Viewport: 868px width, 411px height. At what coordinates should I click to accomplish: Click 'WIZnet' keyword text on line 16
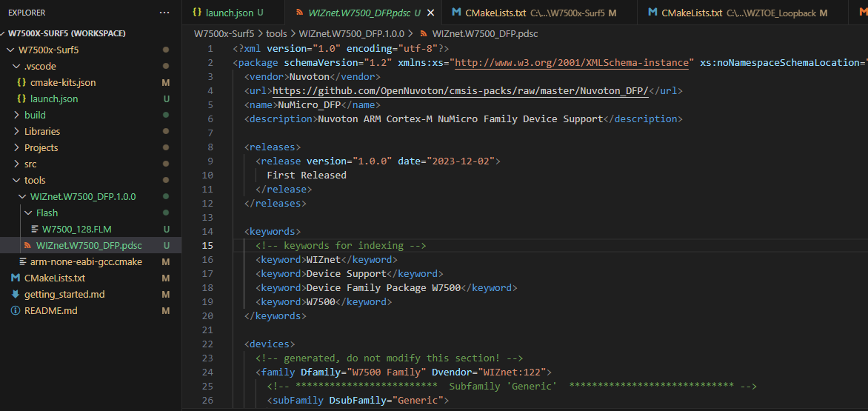point(324,259)
